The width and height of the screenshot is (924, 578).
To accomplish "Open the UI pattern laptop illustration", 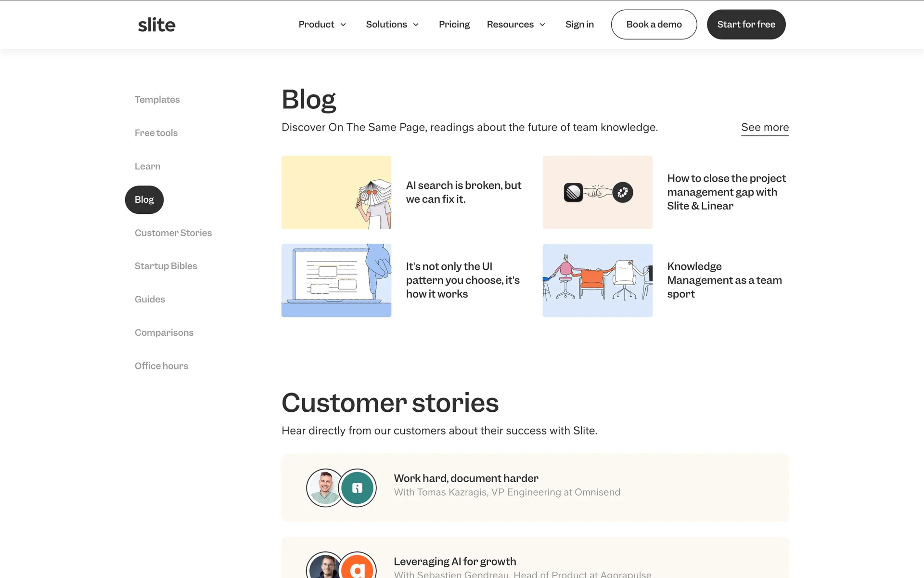I will [336, 280].
